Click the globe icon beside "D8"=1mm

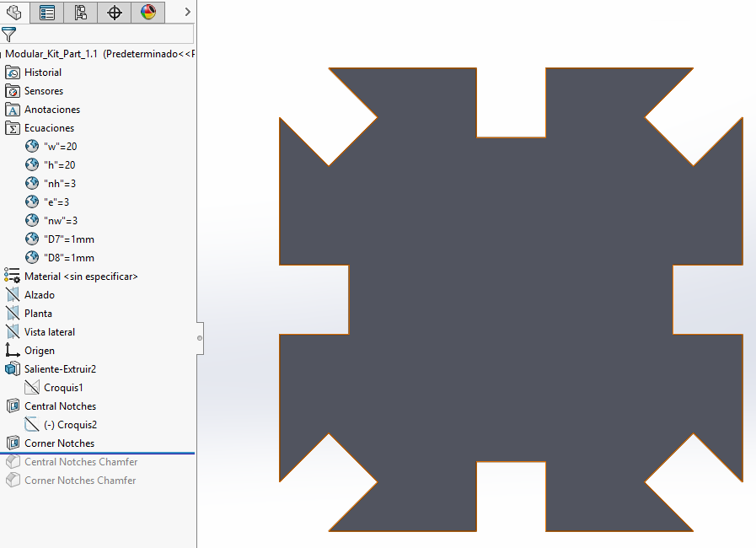pos(32,258)
